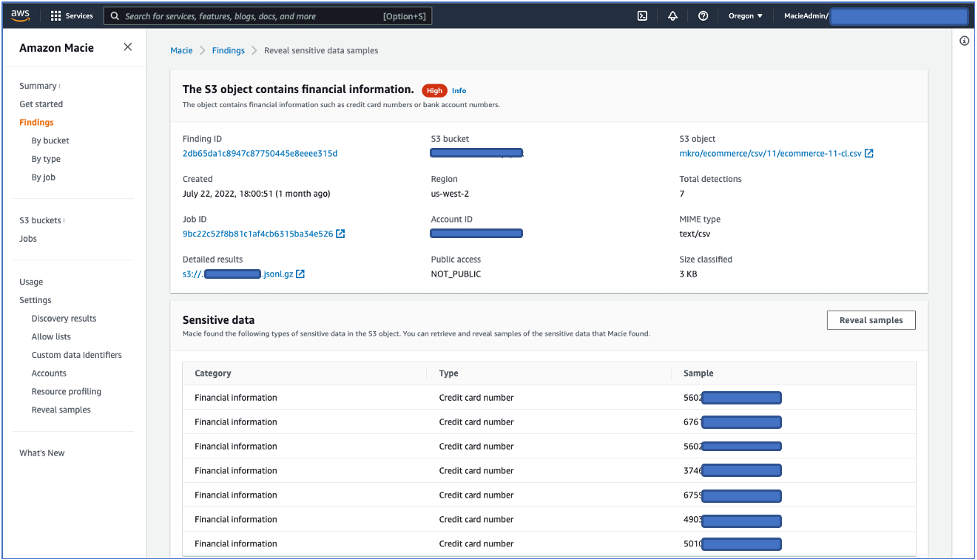This screenshot has height=560, width=977.
Task: Click the Type column header
Action: [449, 373]
